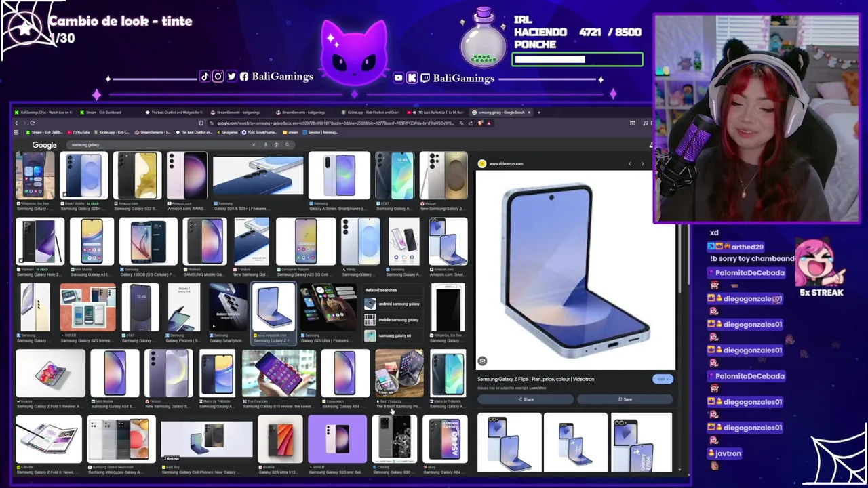The height and width of the screenshot is (488, 868).
Task: Click the ponche goal progress bar
Action: (578, 60)
